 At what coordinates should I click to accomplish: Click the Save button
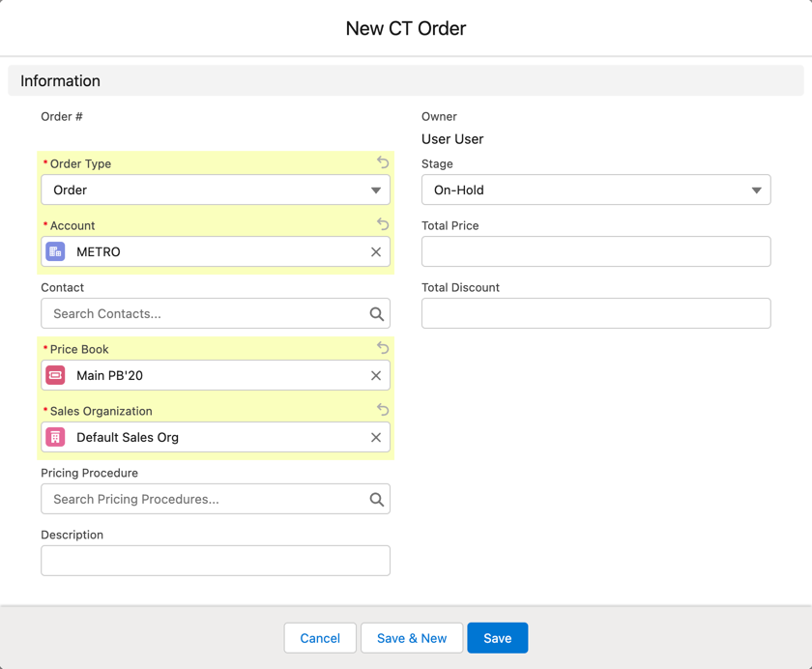pos(497,638)
